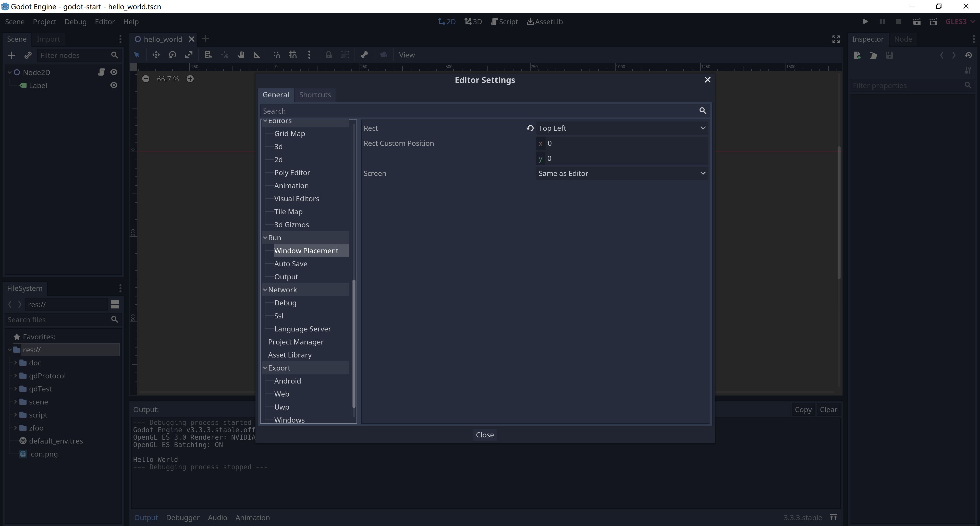This screenshot has height=526, width=980.
Task: Select Language Server settings category
Action: [x=302, y=329]
